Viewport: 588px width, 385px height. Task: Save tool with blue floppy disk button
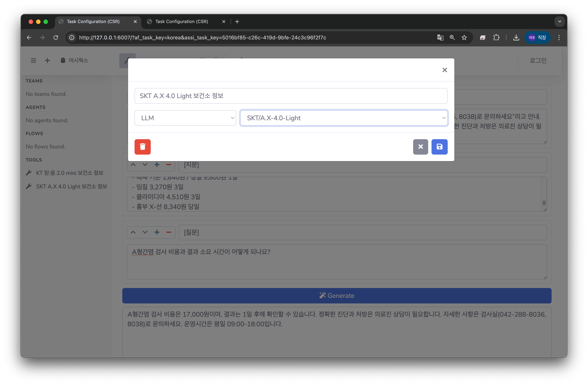(x=439, y=147)
